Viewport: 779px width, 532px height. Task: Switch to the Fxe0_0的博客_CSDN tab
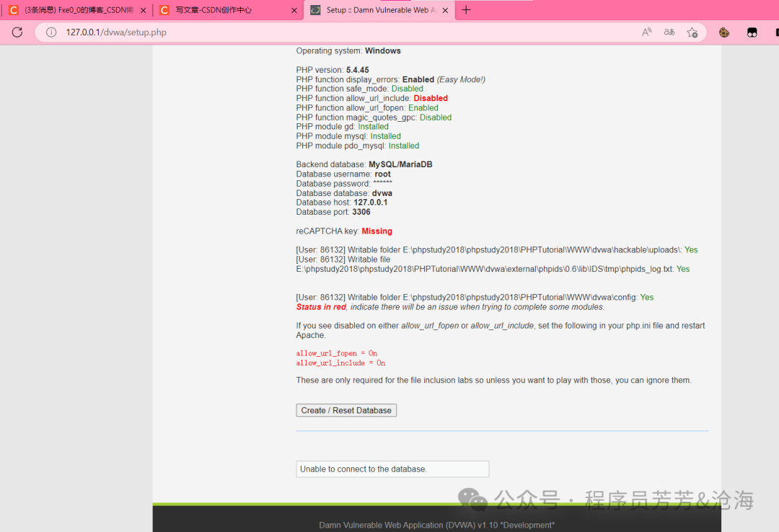[x=77, y=10]
